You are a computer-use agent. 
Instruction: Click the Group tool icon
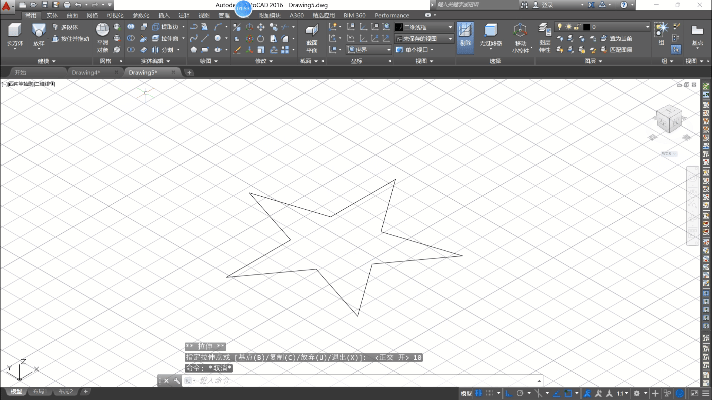(662, 34)
